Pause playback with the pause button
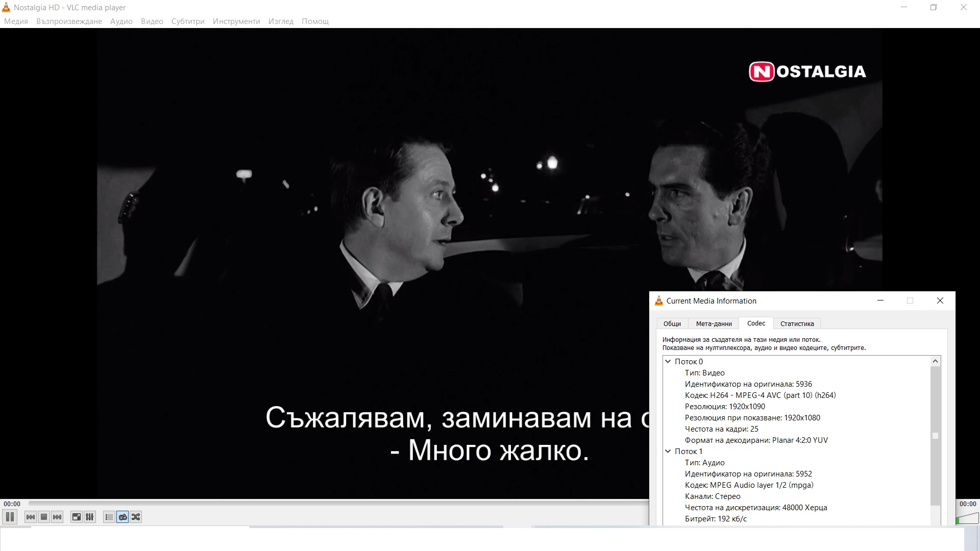 coord(10,517)
